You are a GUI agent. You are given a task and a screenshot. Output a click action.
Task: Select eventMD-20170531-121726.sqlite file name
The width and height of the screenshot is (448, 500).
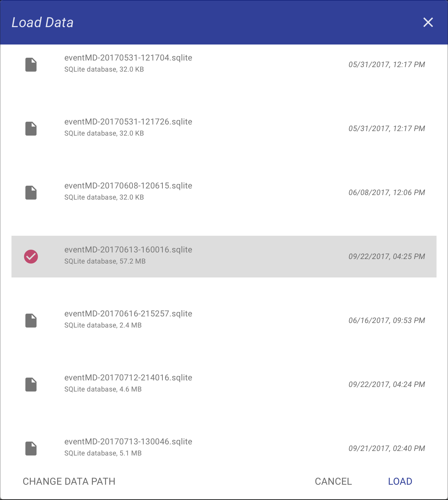tap(128, 122)
